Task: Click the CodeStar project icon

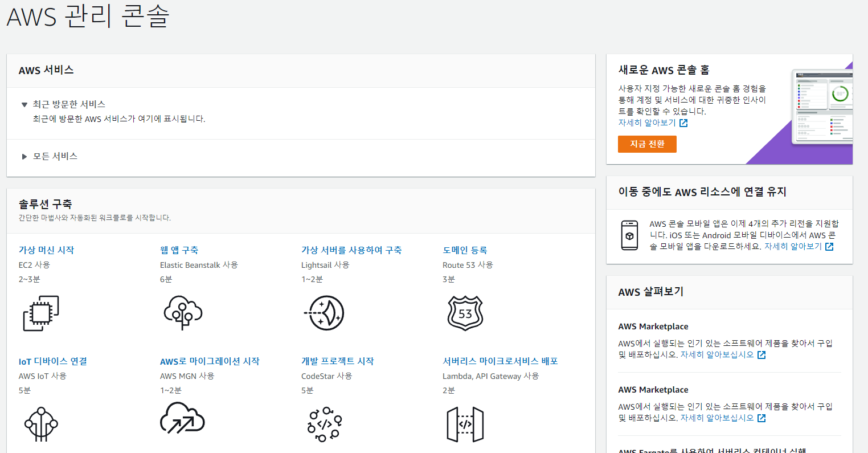Action: click(x=325, y=424)
